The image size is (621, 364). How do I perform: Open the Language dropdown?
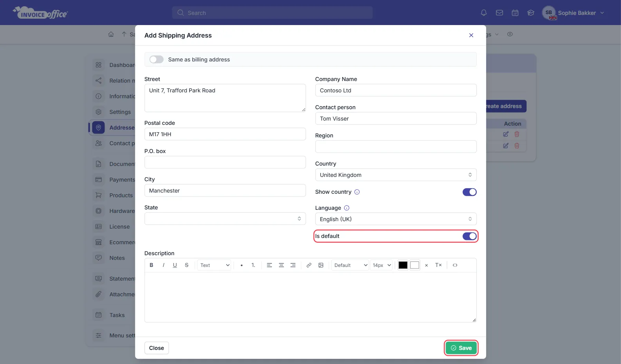(396, 219)
